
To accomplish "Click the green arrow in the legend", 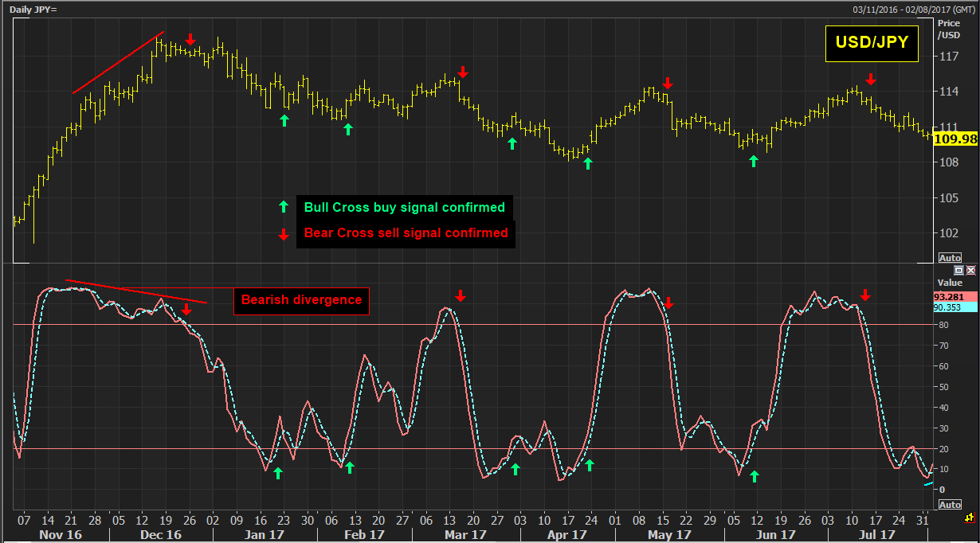I will [283, 207].
